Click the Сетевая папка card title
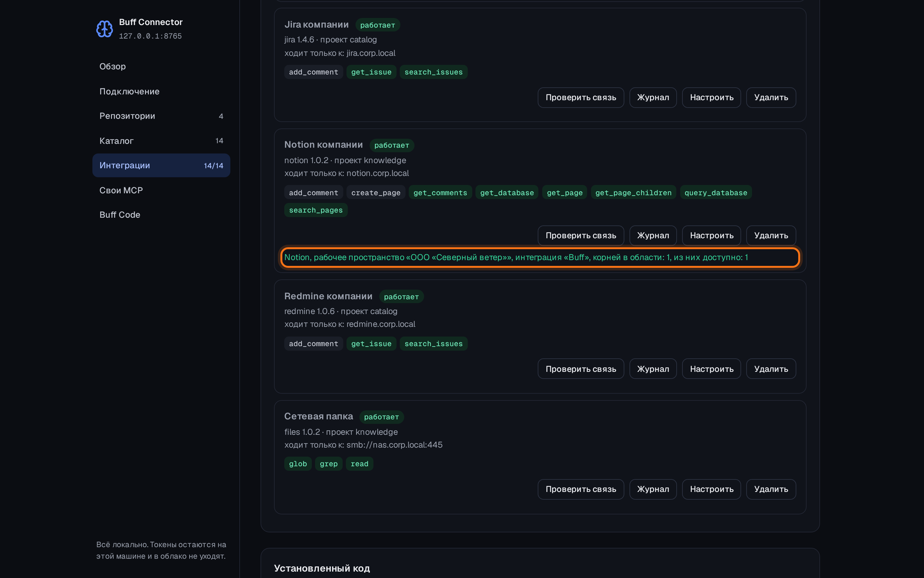 tap(319, 416)
